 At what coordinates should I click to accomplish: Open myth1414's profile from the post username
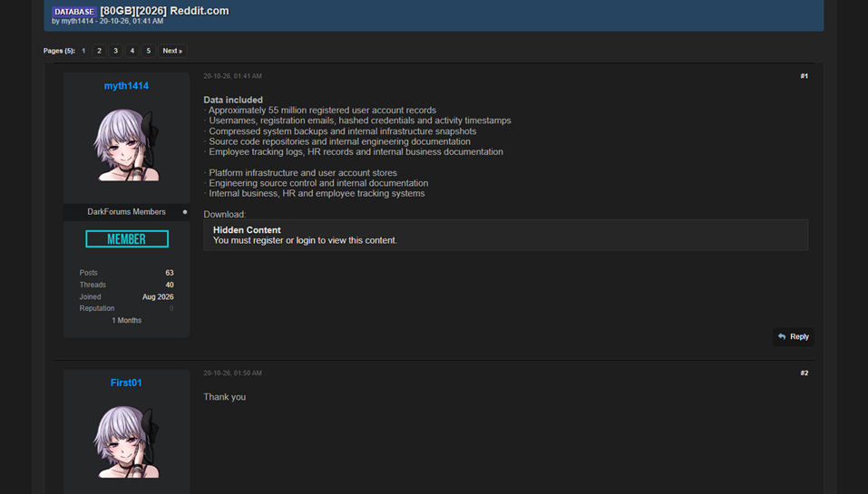point(126,86)
